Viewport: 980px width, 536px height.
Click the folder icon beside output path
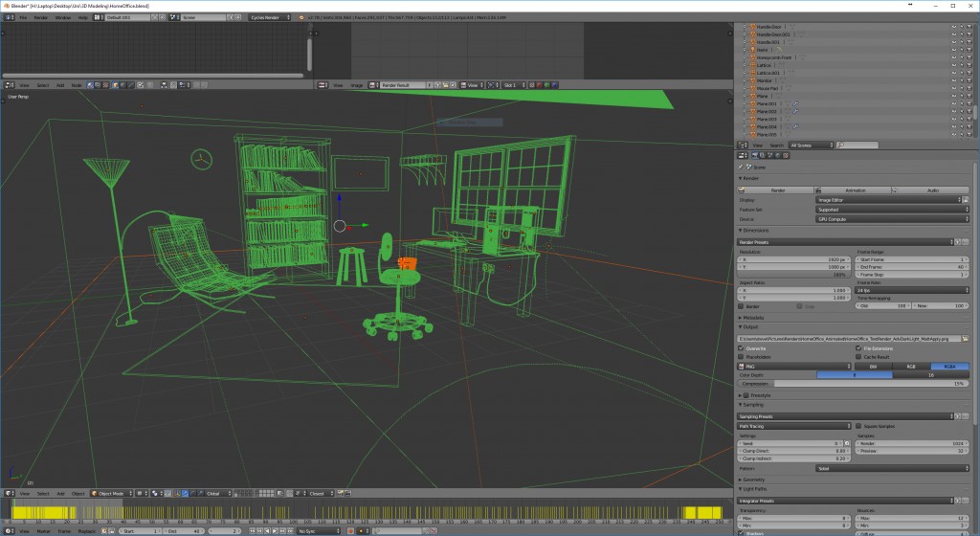coord(965,339)
